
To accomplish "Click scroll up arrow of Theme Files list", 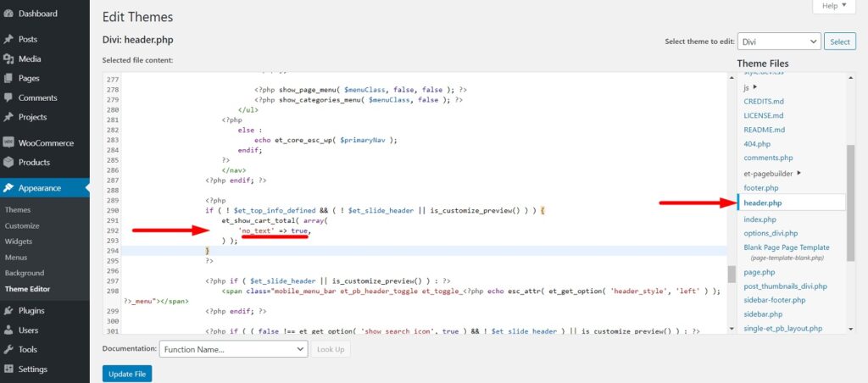I will pos(851,75).
